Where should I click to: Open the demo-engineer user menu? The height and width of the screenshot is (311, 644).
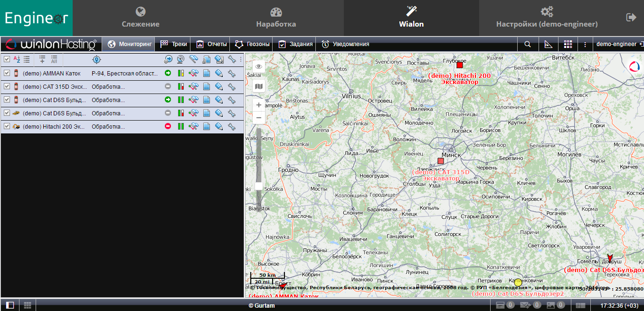click(616, 44)
